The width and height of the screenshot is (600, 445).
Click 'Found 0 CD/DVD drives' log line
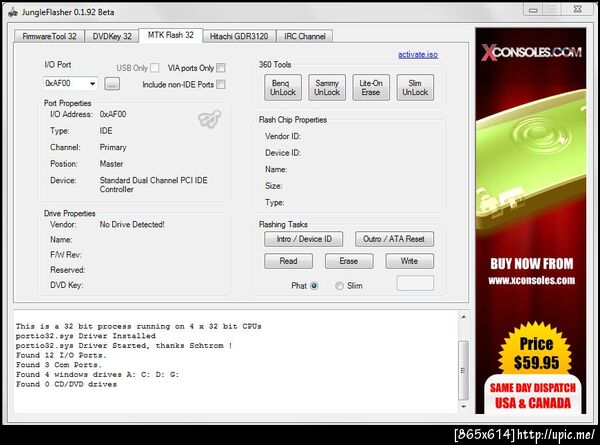pyautogui.click(x=66, y=384)
